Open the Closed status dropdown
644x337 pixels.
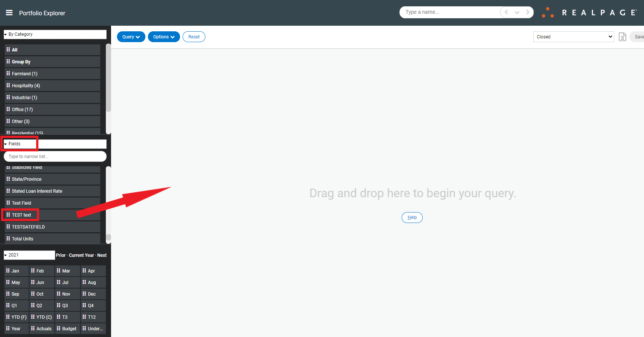pos(573,37)
